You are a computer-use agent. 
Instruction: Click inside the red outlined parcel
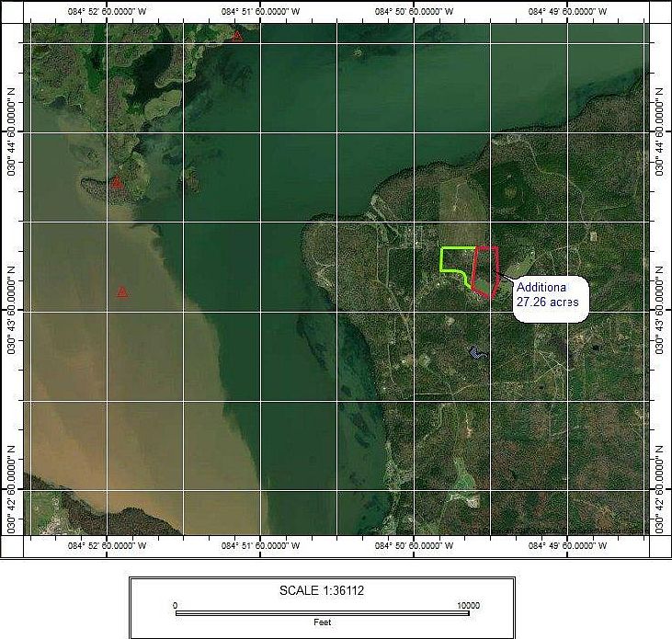tap(485, 269)
